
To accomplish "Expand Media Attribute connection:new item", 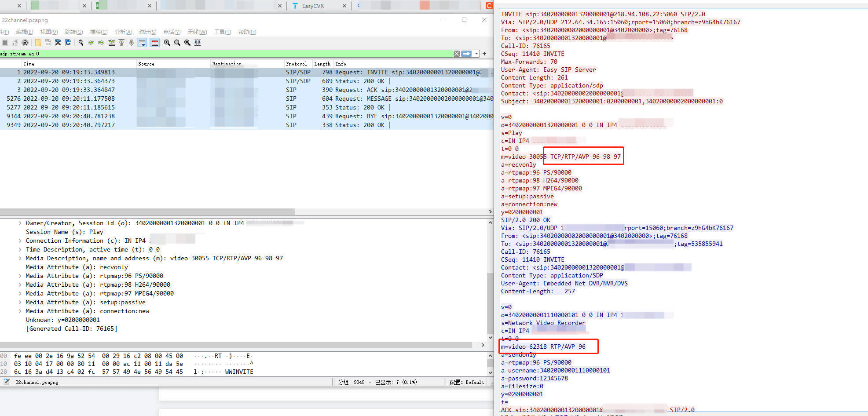I will point(20,311).
